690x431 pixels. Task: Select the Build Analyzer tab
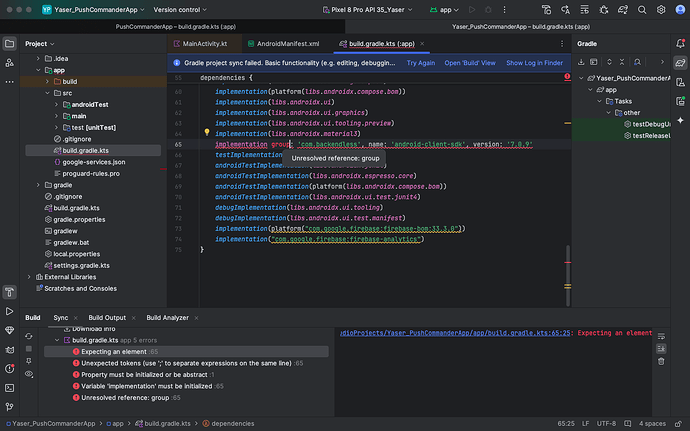pos(167,318)
